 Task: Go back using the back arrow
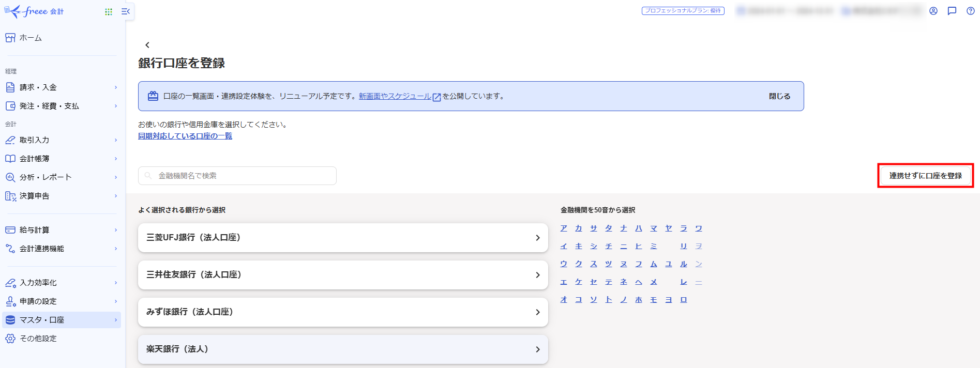tap(147, 45)
